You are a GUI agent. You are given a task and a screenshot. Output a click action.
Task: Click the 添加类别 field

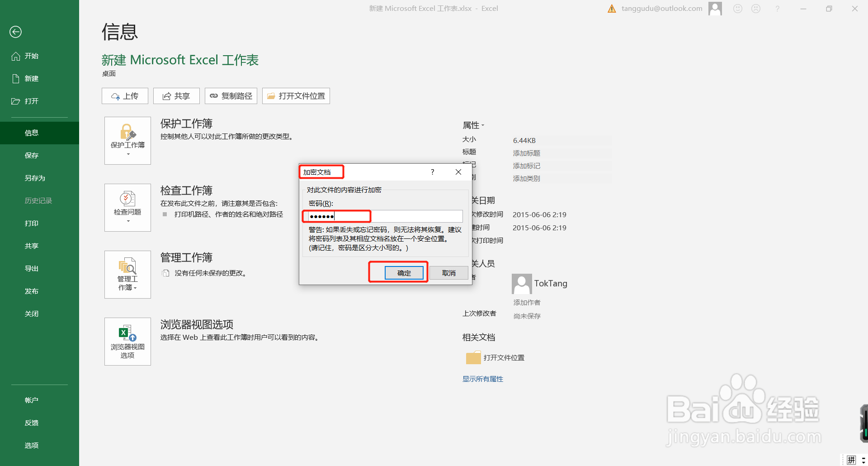(562, 179)
